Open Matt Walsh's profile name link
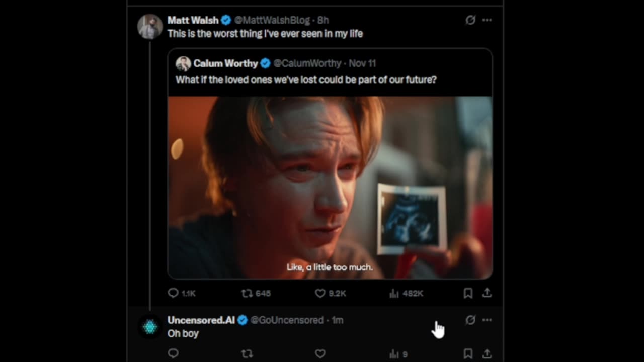Viewport: 644px width, 362px height. (x=193, y=20)
